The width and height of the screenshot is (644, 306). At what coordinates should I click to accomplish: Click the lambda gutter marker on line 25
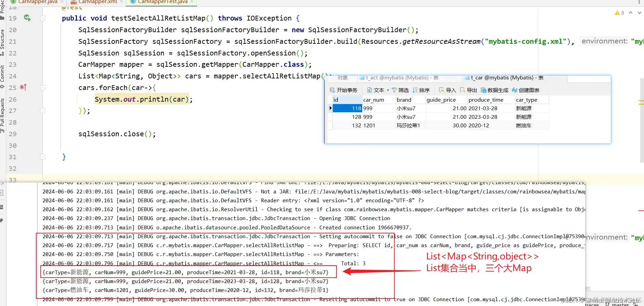click(x=23, y=87)
